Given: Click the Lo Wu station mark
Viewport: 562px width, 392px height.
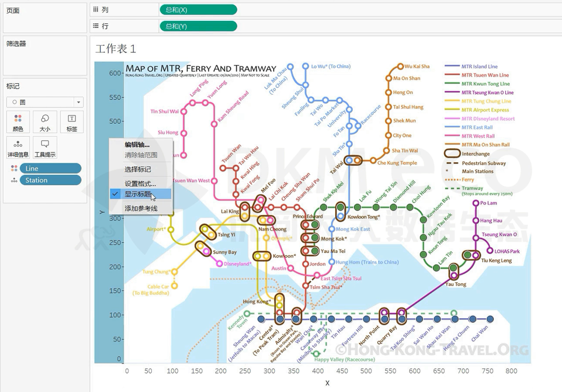Looking at the screenshot, I should click(305, 66).
